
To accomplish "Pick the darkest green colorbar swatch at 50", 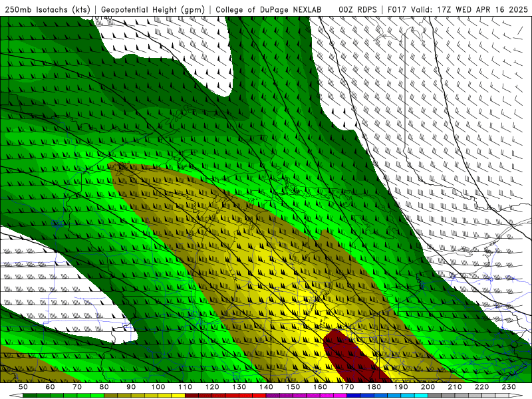I will click(29, 396).
